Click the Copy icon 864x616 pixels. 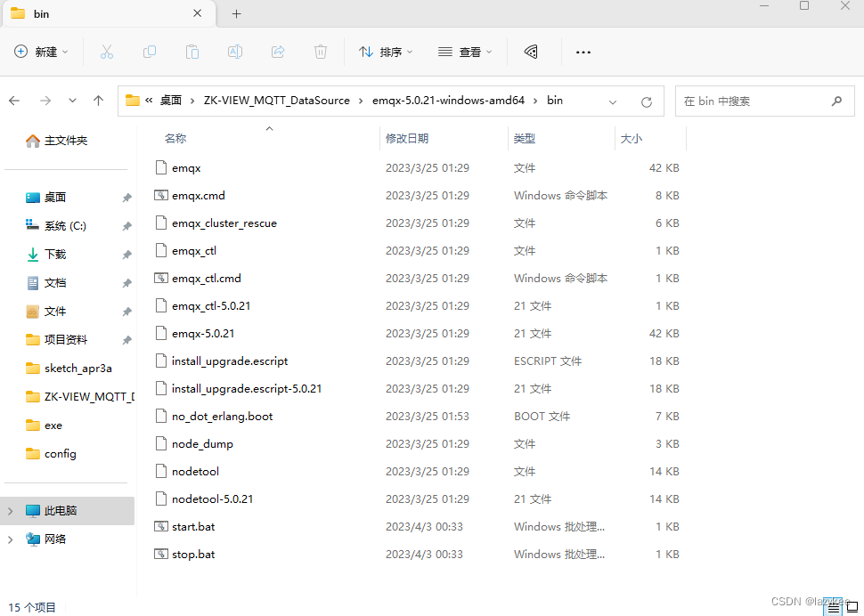tap(150, 52)
